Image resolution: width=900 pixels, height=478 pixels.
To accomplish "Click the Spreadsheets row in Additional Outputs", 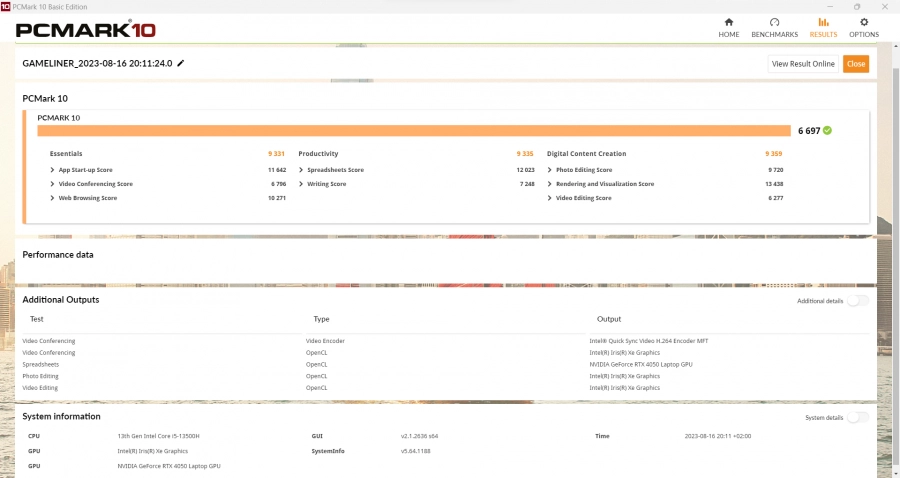I will [x=41, y=364].
